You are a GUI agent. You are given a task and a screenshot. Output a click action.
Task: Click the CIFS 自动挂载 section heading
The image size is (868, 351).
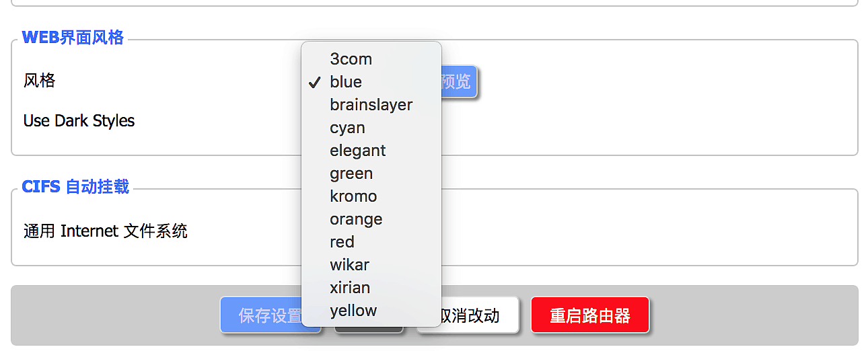point(75,186)
